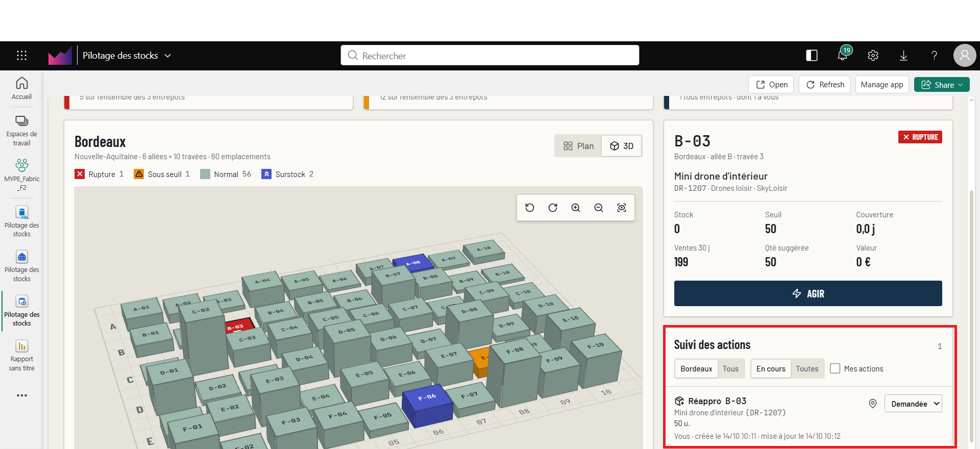The height and width of the screenshot is (449, 980).
Task: Click the Rechercher search field
Action: pyautogui.click(x=489, y=55)
